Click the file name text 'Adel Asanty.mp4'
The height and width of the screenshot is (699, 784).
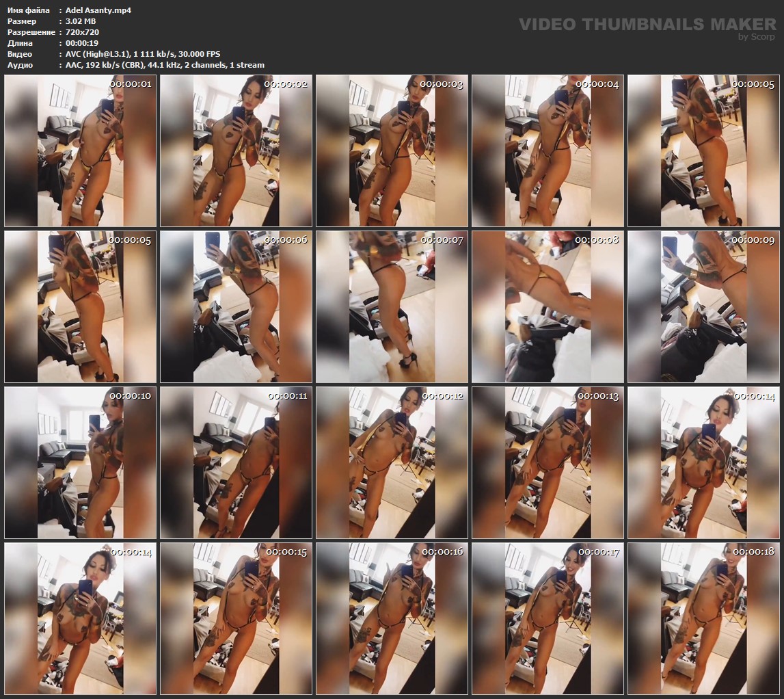click(x=98, y=10)
